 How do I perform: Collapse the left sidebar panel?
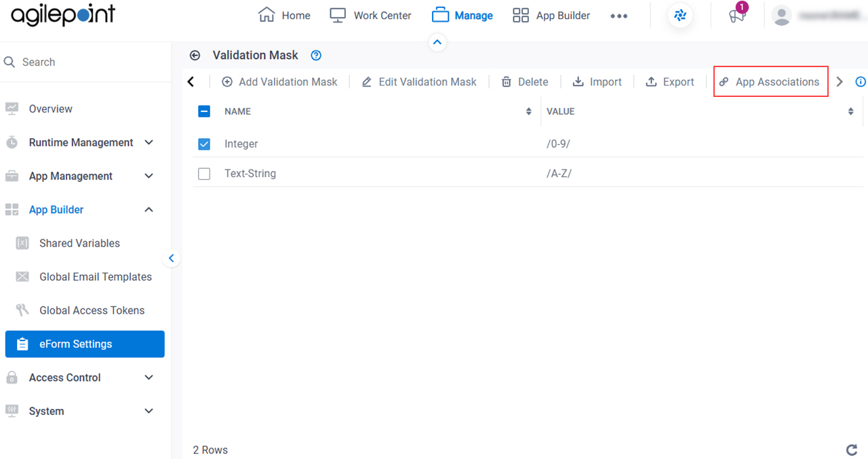(171, 258)
